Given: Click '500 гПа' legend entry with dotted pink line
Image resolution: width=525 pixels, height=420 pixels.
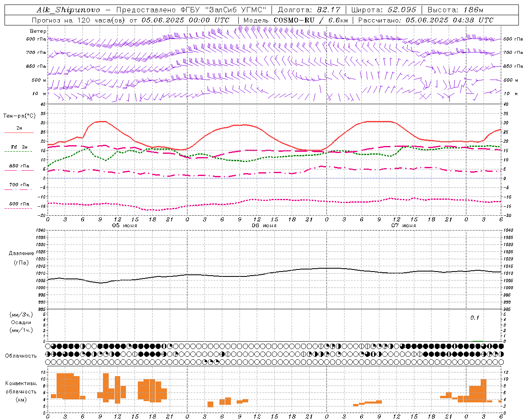Looking at the screenshot, I should pyautogui.click(x=19, y=204).
